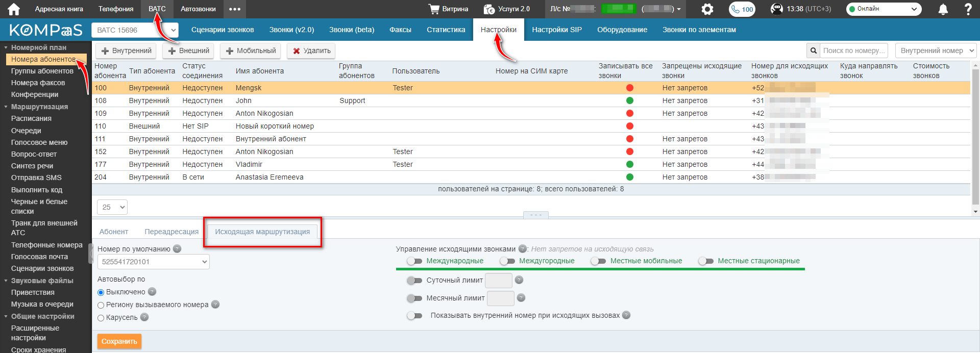The width and height of the screenshot is (980, 353).
Task: Click Месячный лимит value field
Action: (500, 298)
